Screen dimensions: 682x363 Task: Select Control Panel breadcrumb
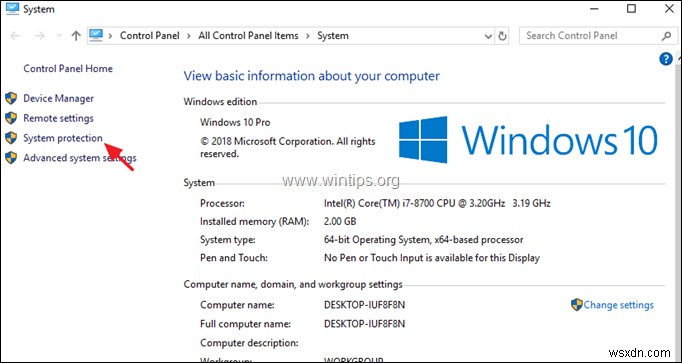[x=150, y=36]
